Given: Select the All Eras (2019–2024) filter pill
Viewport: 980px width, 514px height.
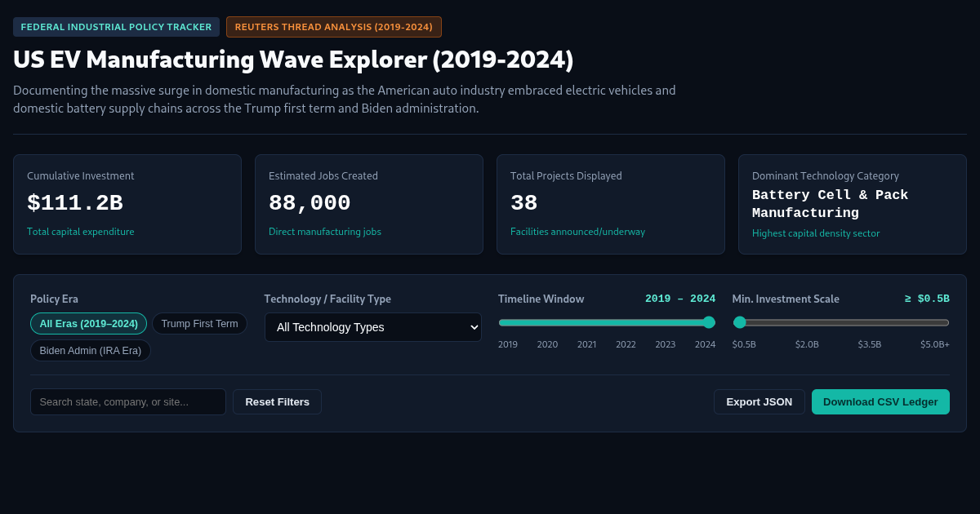Looking at the screenshot, I should (88, 324).
